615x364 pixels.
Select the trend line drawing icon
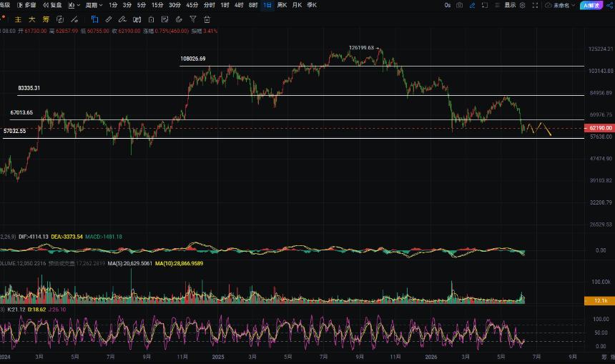point(74,19)
